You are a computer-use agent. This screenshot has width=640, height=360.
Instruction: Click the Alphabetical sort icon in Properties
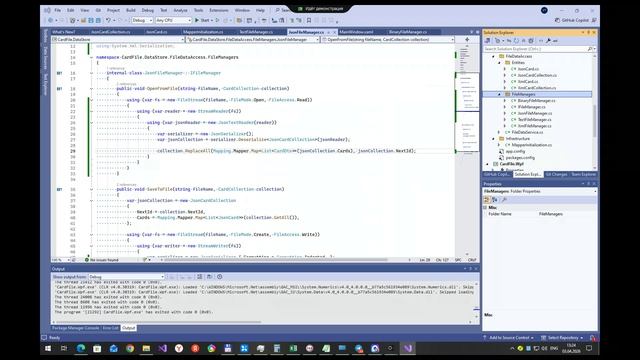[x=495, y=200]
